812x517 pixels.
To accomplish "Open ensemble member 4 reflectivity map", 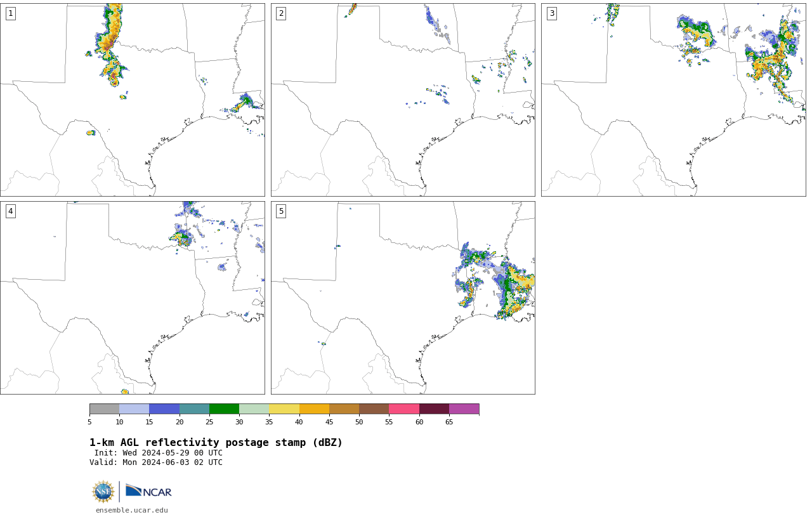I will (x=133, y=298).
